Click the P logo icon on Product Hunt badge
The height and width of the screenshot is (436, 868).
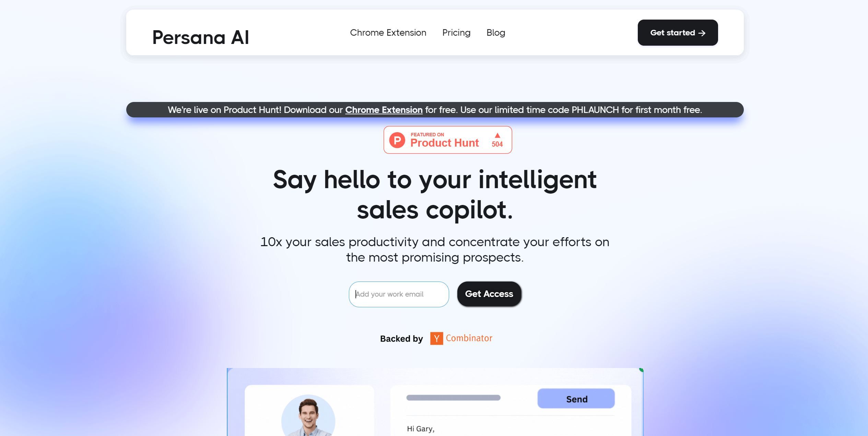(x=397, y=140)
